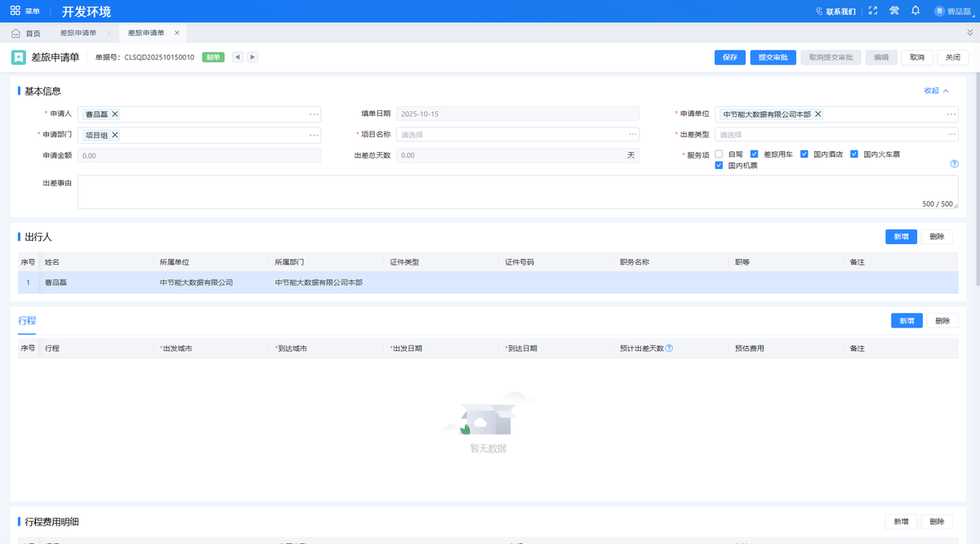Uncheck the 国内机票 checkbox

[719, 166]
